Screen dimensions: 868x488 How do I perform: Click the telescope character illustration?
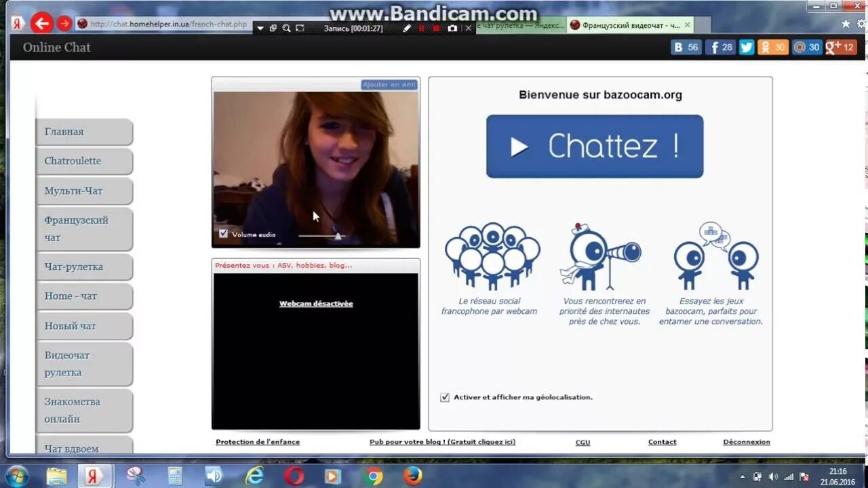tap(600, 256)
